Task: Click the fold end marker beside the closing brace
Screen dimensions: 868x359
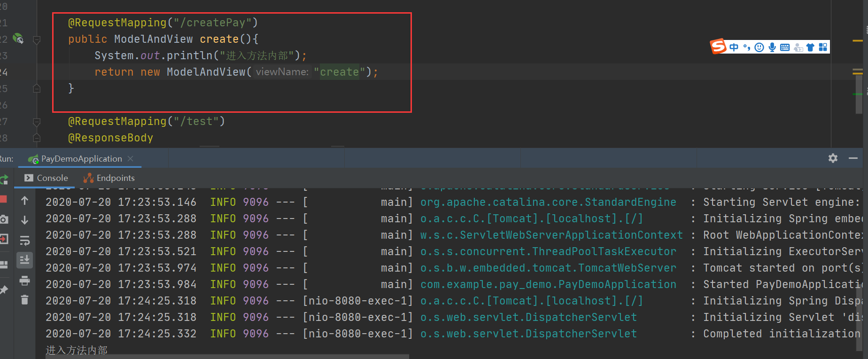Action: (x=37, y=88)
